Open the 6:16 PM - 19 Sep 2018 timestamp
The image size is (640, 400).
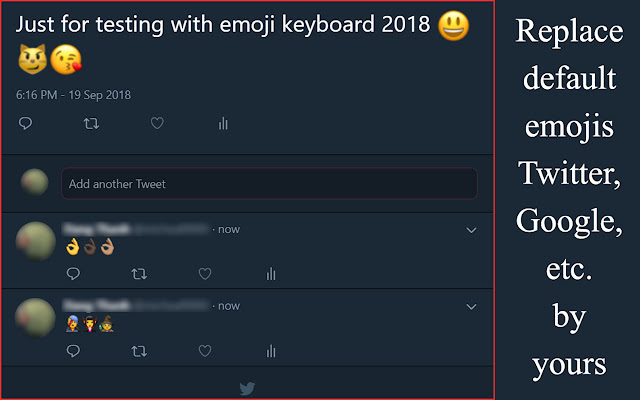coord(74,95)
